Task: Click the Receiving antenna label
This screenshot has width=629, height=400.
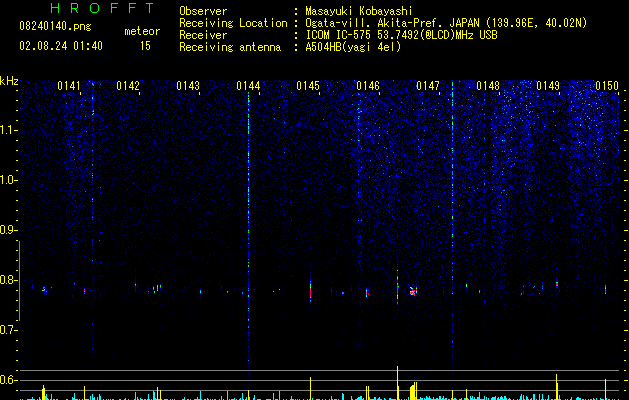Action: (x=230, y=47)
